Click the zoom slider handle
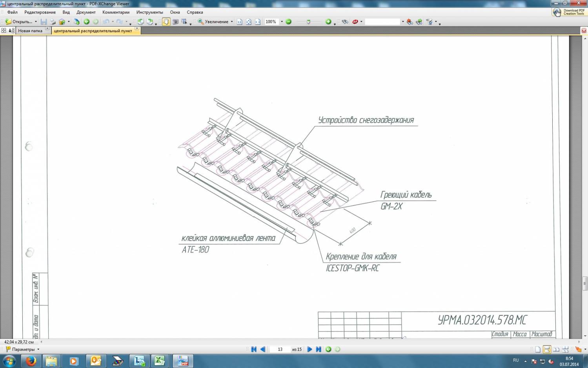Image resolution: width=588 pixels, height=368 pixels. coord(308,22)
